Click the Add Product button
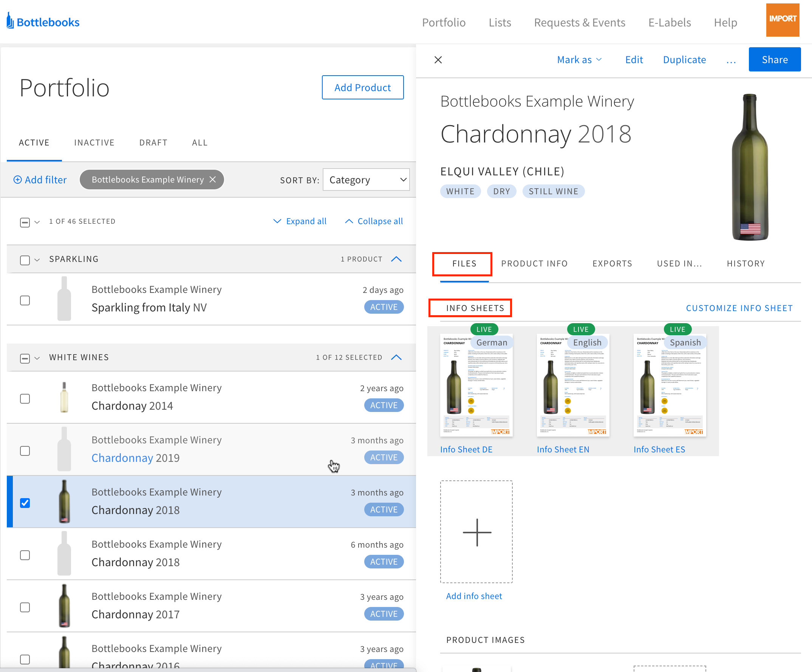Screen dimensions: 812x672 pos(362,87)
